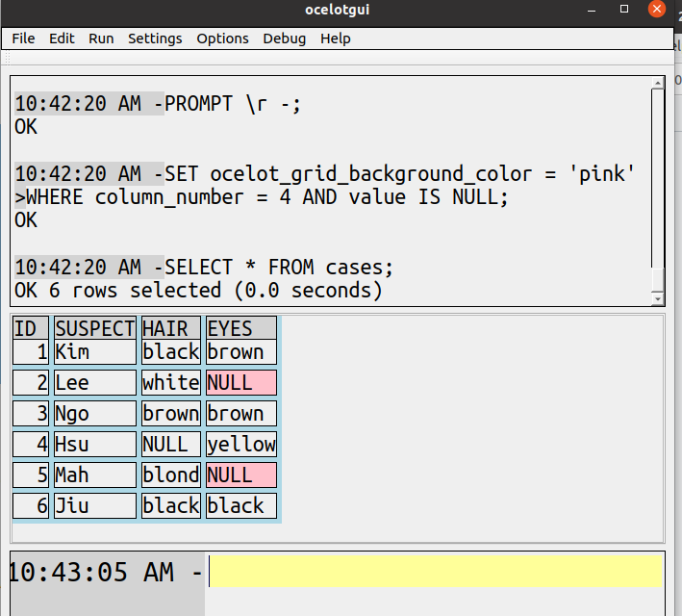Click the SUSPECT column header

click(95, 328)
